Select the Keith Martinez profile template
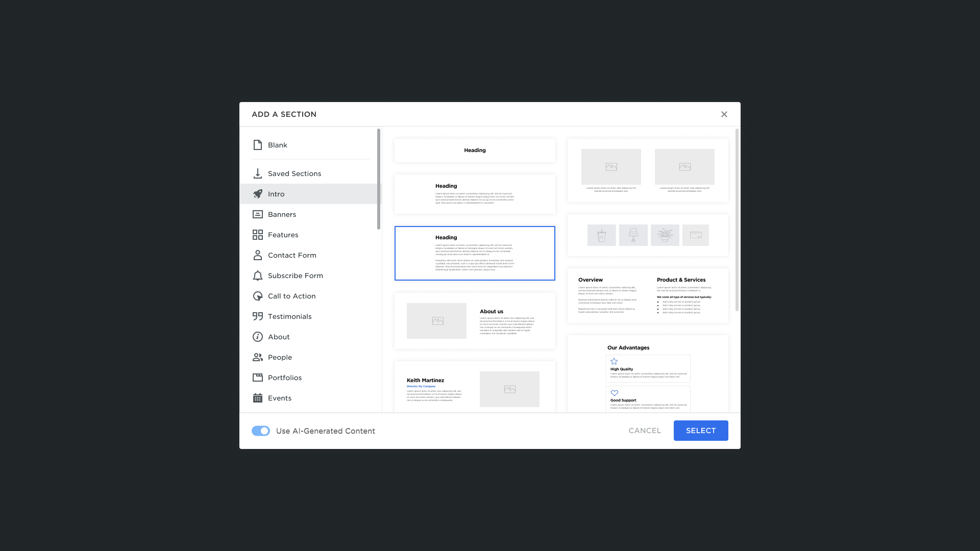The image size is (980, 551). pyautogui.click(x=475, y=387)
